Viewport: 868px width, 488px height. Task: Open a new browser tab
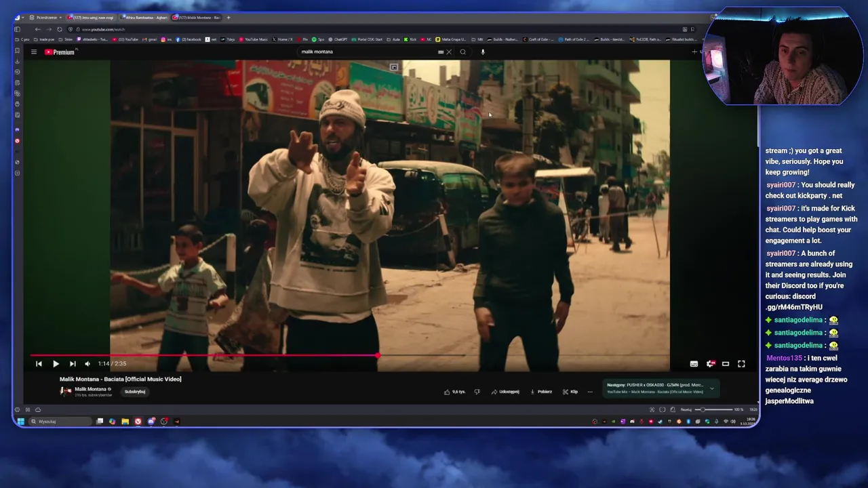tap(229, 18)
